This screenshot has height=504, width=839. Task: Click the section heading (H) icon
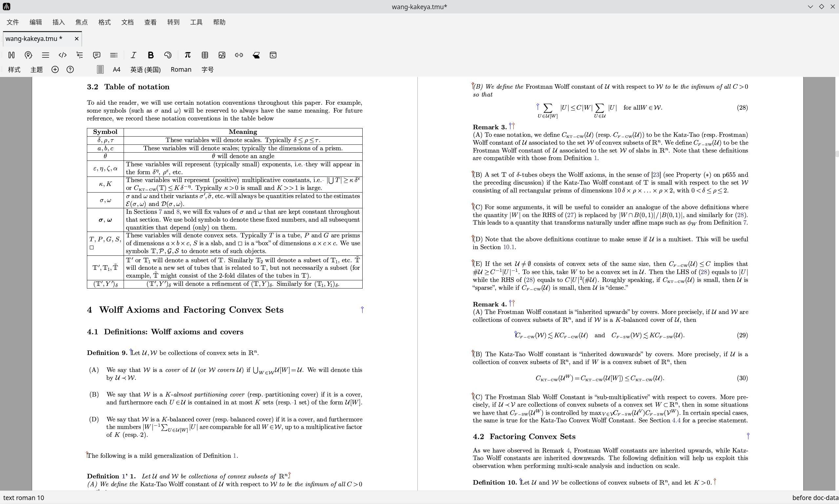pos(11,55)
